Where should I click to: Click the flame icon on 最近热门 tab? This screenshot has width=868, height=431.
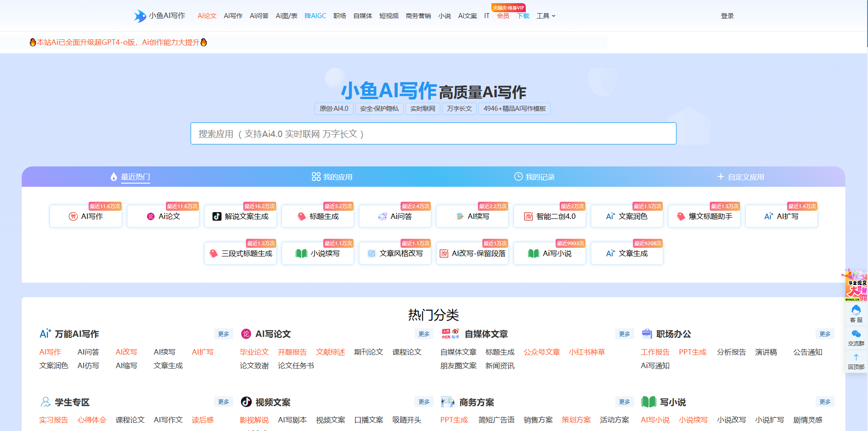pos(114,177)
